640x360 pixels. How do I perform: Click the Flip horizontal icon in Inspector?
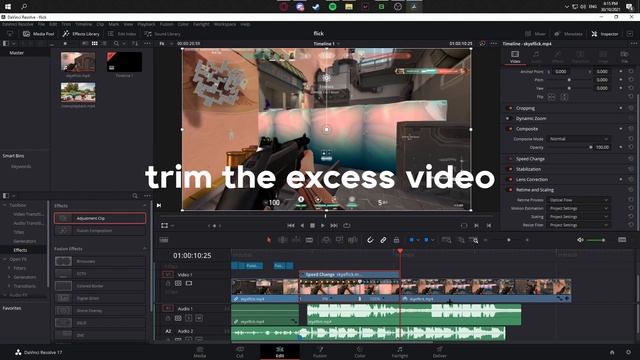pyautogui.click(x=551, y=97)
